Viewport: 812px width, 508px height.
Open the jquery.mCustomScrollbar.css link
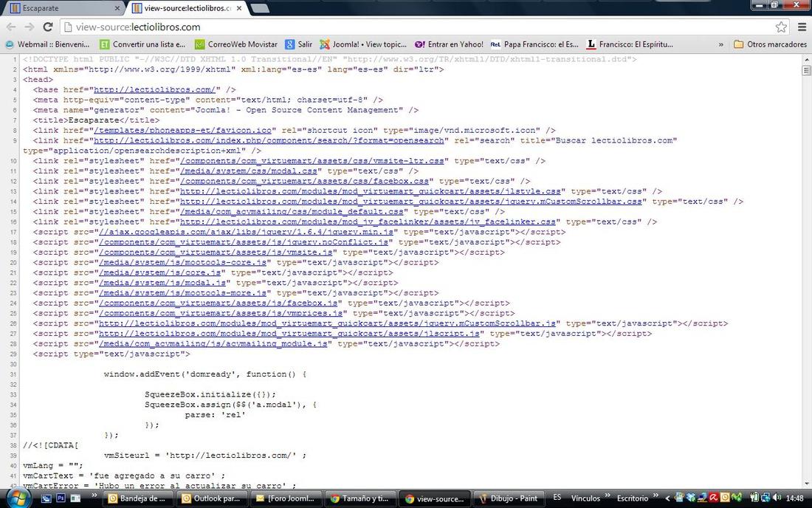coord(410,202)
